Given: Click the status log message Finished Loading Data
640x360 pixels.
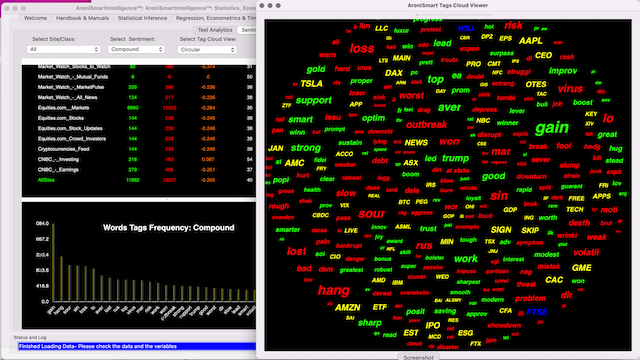Looking at the screenshot, I should click(137, 346).
